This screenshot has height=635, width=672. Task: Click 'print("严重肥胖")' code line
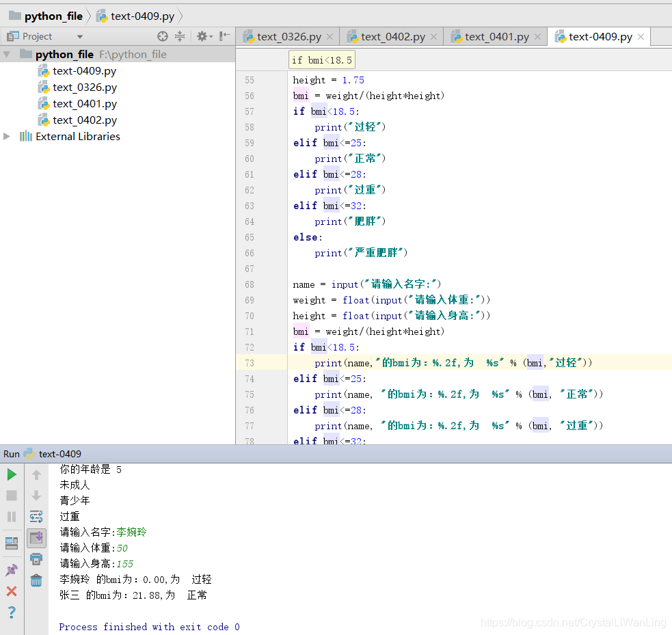point(361,253)
